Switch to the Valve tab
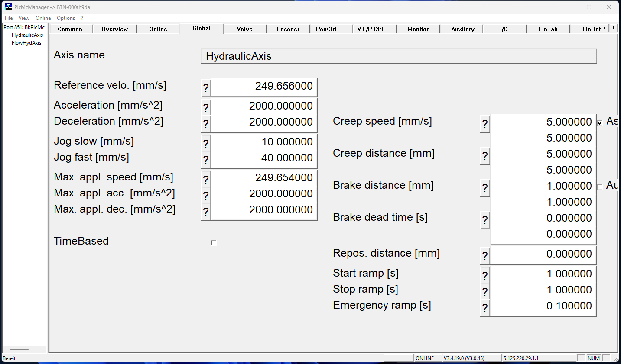Image resolution: width=621 pixels, height=364 pixels. [x=245, y=29]
